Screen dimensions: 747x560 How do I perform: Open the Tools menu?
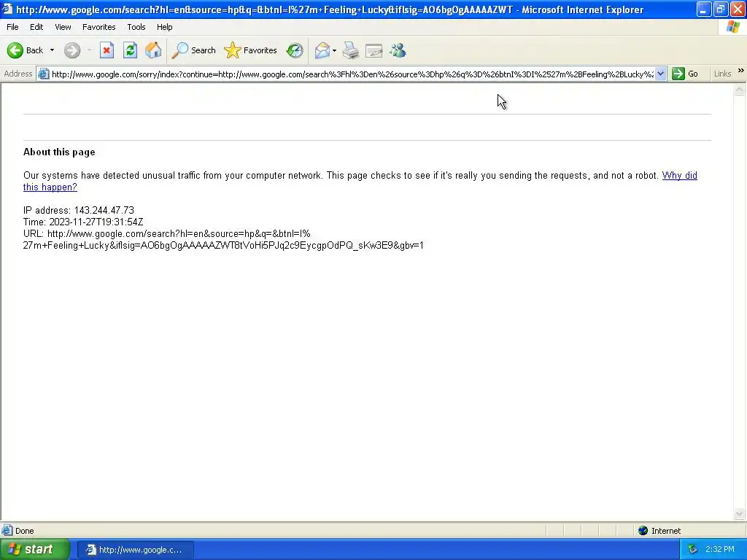(x=136, y=27)
